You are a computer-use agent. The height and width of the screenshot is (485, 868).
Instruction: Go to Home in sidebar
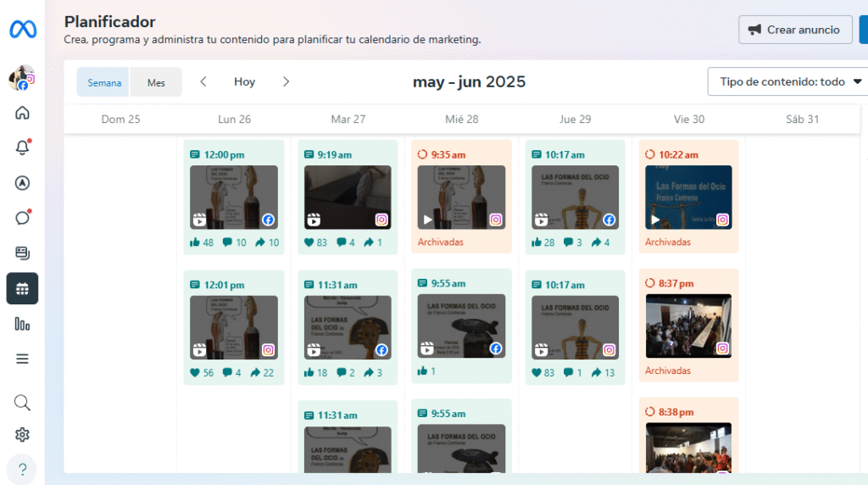tap(22, 113)
